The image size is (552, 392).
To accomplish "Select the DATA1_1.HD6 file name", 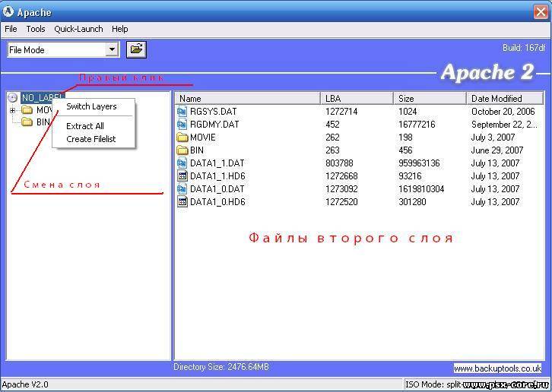I will [x=217, y=176].
